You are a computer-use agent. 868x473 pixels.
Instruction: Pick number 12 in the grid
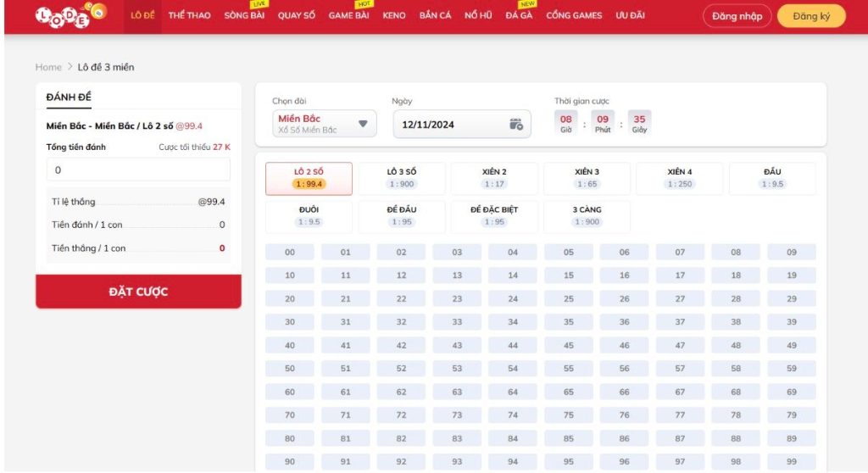401,275
